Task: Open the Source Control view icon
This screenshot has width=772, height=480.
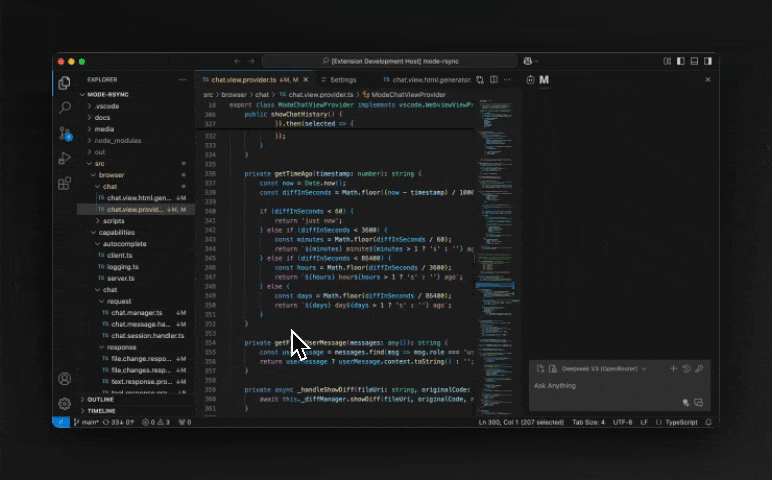Action: [65, 133]
